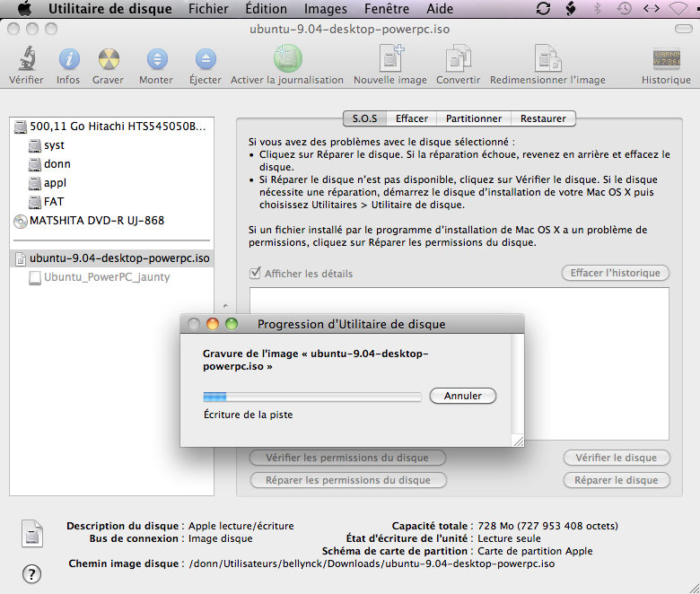Click the disk image icon beside Description du disque
This screenshot has height=594, width=700.
(x=32, y=534)
